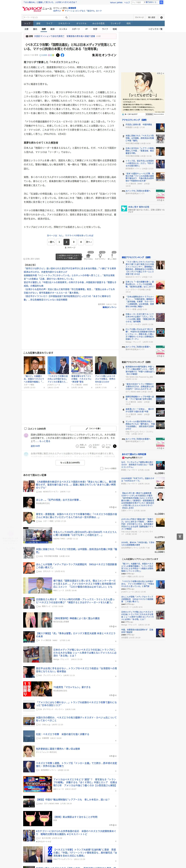Image resolution: width=186 pixels, height=868 pixels.
Task: React with 新しい視点 exclamation icon
Action: tap(112, 256)
